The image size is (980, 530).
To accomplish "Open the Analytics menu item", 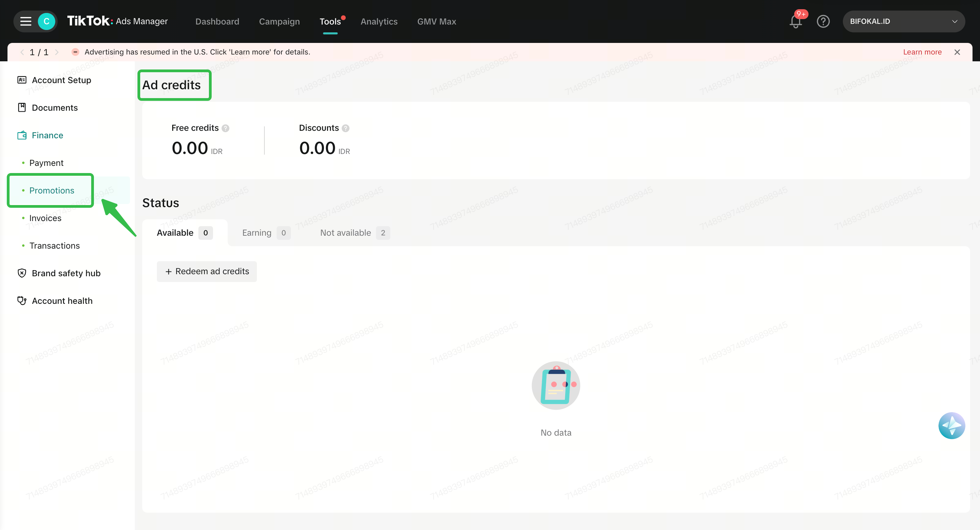I will point(379,21).
